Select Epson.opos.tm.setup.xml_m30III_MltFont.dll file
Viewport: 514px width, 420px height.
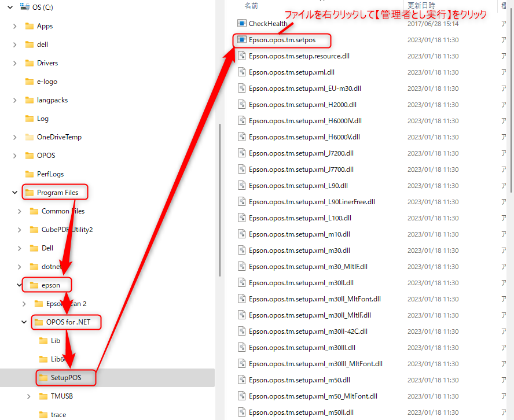315,364
